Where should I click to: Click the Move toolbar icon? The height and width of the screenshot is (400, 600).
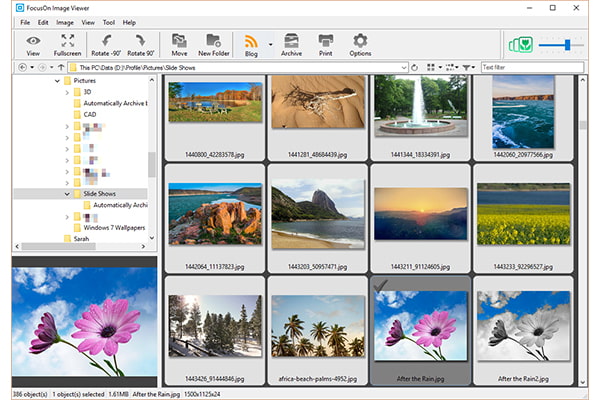pos(180,41)
